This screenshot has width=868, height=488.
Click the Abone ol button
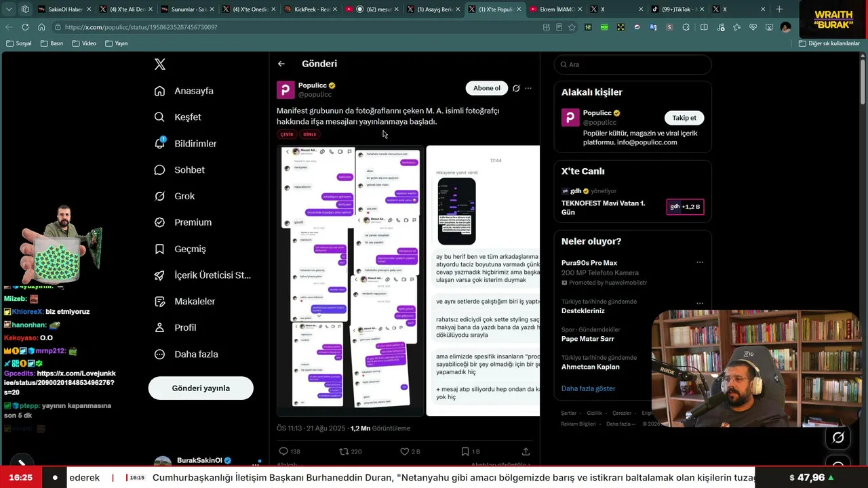(x=487, y=88)
